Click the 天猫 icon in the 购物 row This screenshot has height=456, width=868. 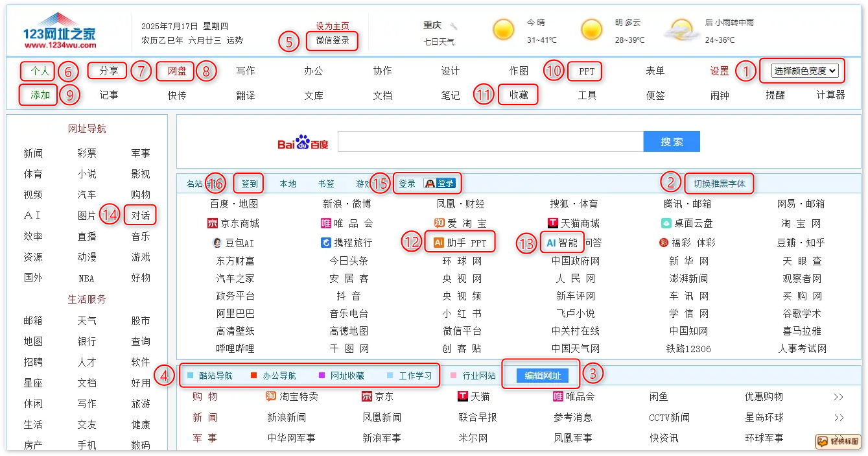(463, 396)
